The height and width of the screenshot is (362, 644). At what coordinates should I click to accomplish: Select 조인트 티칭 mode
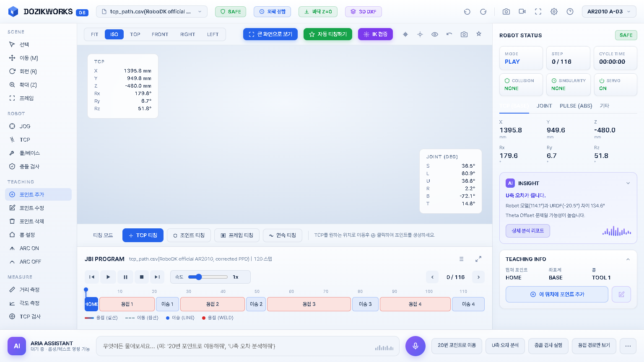coord(189,235)
